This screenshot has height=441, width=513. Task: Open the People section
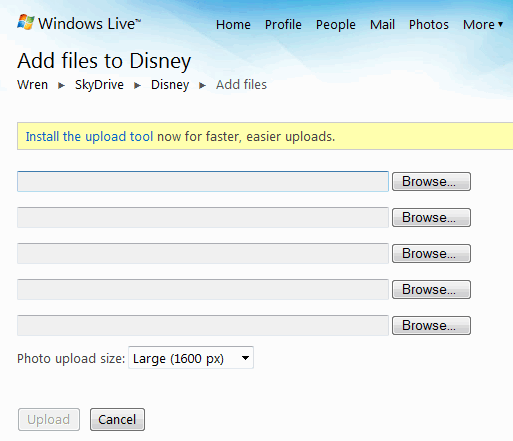tap(336, 25)
